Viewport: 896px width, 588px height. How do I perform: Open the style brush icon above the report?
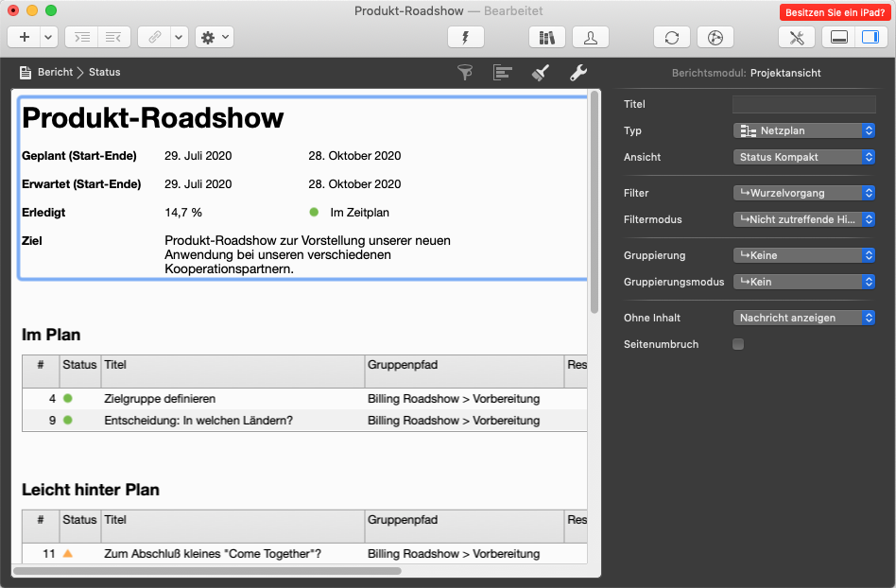click(x=540, y=72)
